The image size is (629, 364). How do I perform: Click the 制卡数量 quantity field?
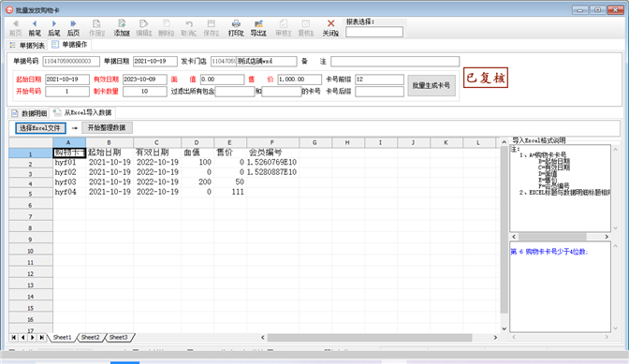[144, 92]
